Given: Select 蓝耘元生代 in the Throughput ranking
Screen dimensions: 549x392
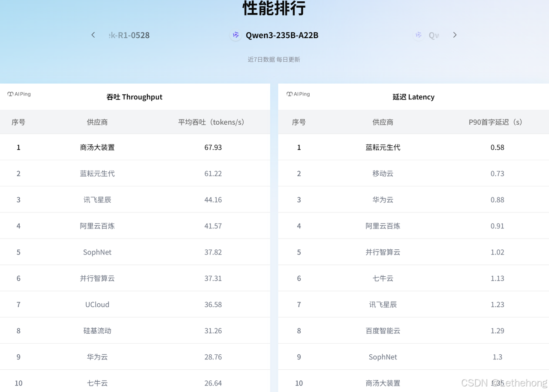Looking at the screenshot, I should [x=97, y=174].
